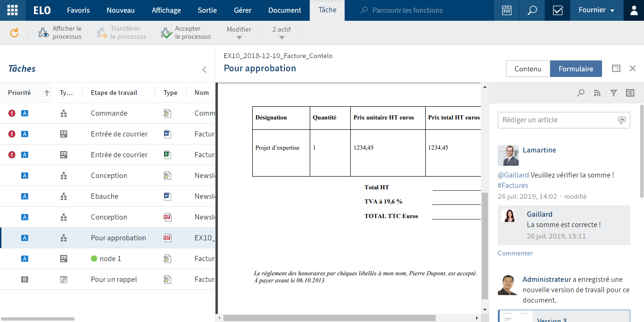Screen dimensions: 644x322
Task: Expand the 2 actif dropdown
Action: click(x=281, y=33)
